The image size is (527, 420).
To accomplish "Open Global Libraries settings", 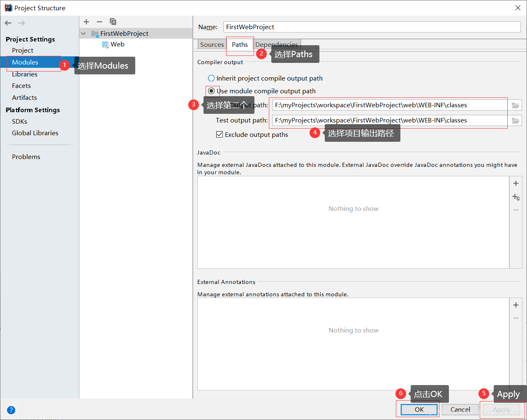I will click(x=35, y=133).
